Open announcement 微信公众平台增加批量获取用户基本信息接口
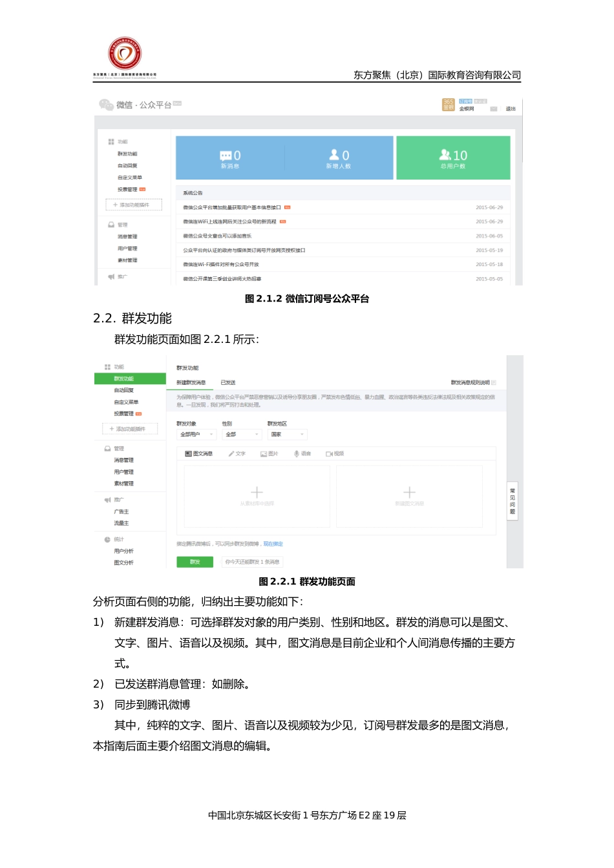614x868 pixels. (232, 207)
